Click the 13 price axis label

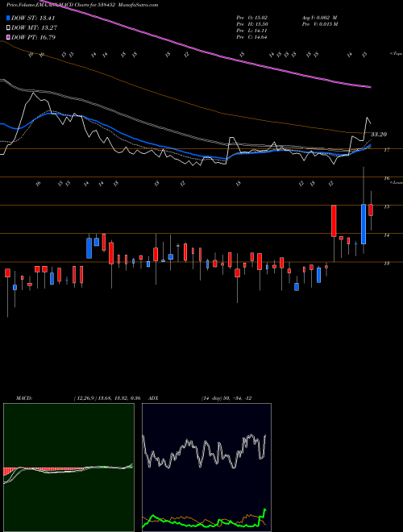(x=386, y=264)
